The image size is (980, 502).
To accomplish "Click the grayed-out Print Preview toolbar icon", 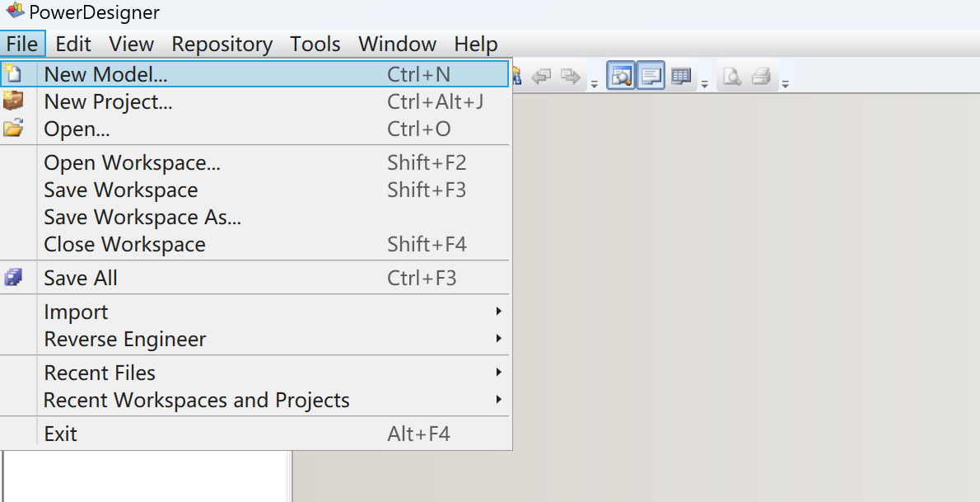I will (731, 77).
